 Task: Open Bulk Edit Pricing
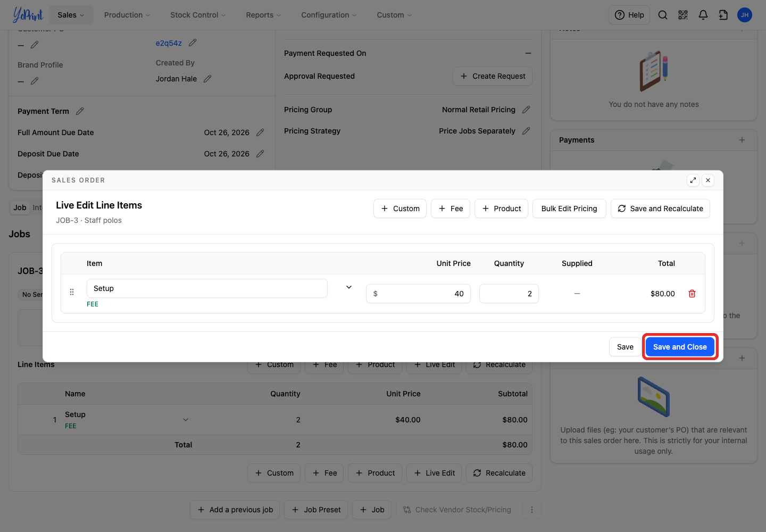pyautogui.click(x=569, y=209)
